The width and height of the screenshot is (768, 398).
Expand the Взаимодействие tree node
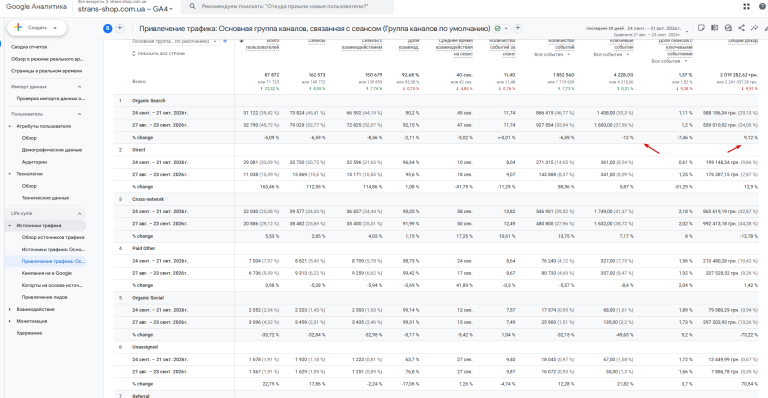[10, 309]
